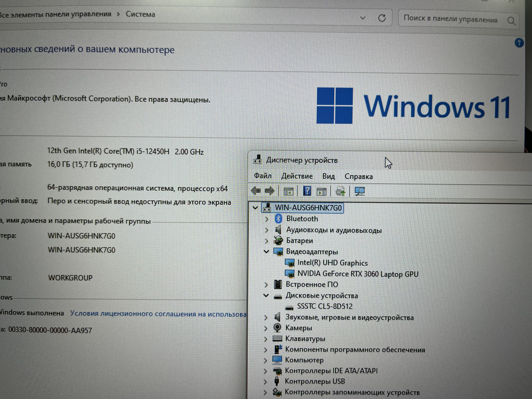Screen dimensions: 532x399
Task: Open the license agreement terms link
Action: [158, 314]
